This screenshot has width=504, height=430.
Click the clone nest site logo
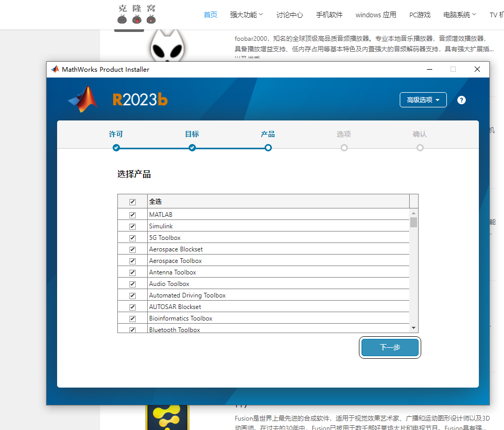coord(137,15)
